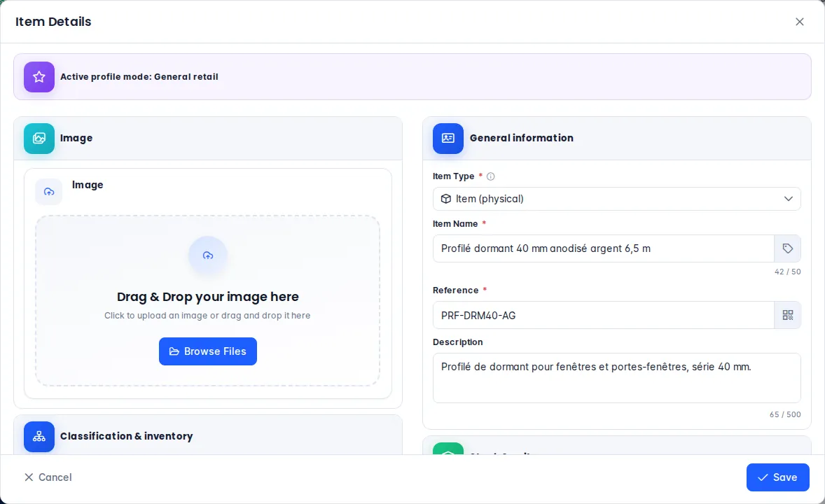The height and width of the screenshot is (504, 825).
Task: Cancel editing the item
Action: [x=48, y=477]
